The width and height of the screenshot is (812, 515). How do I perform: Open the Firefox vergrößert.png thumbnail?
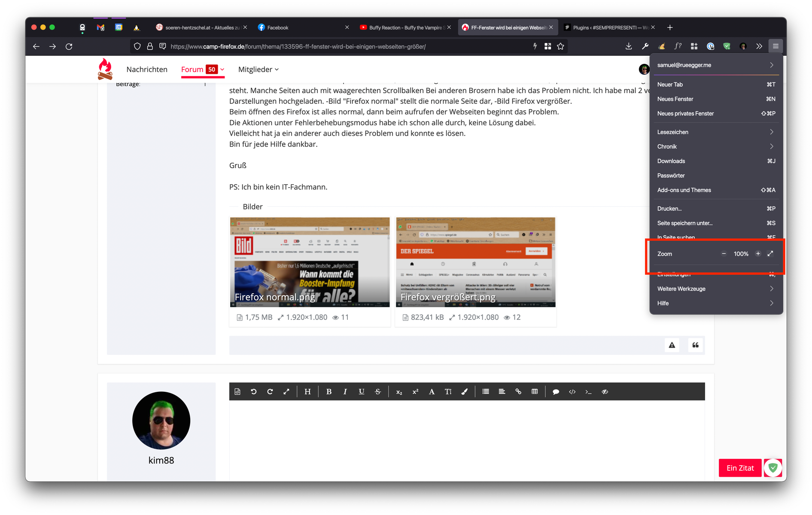click(476, 262)
